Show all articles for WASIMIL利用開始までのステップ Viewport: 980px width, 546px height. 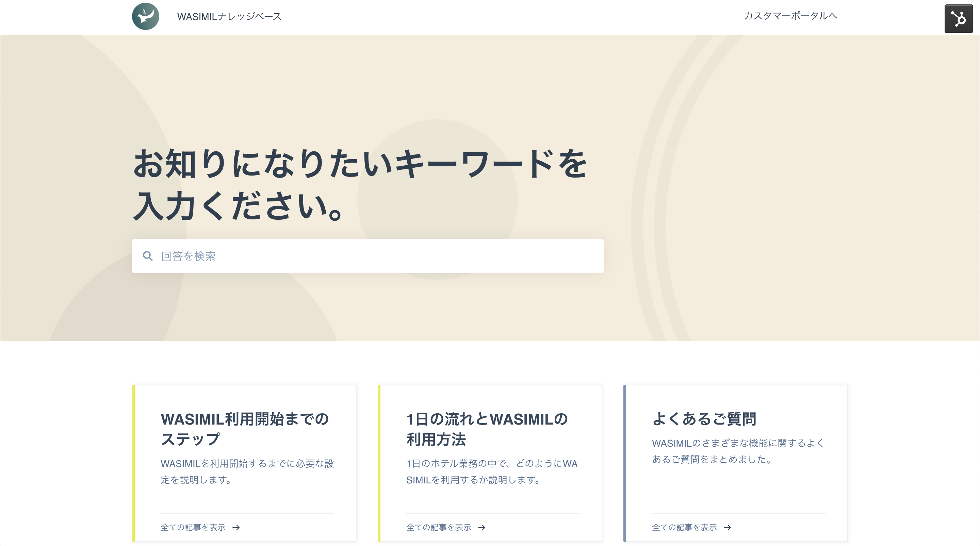click(193, 527)
